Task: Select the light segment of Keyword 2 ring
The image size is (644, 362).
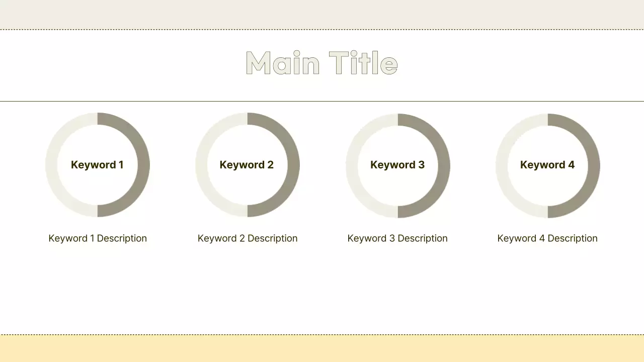Action: (201, 165)
